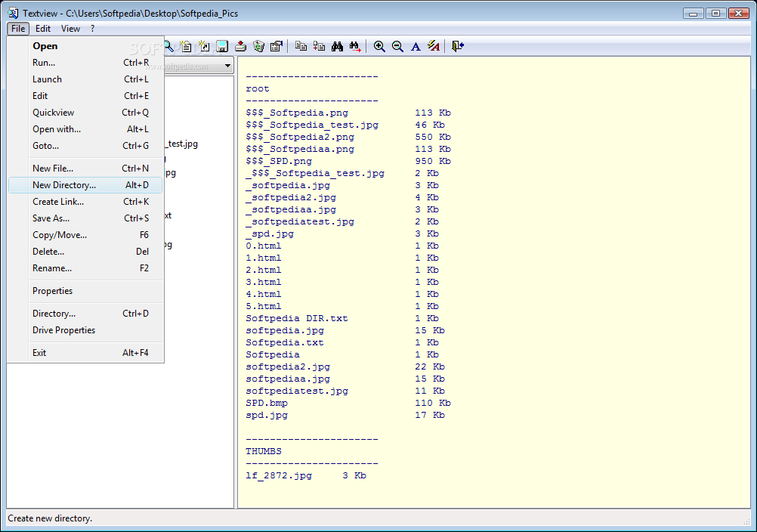757x532 pixels.
Task: Choose New Directory... from File menu
Action: point(64,185)
